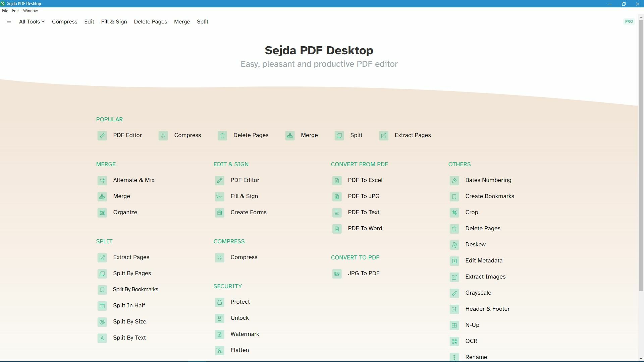Click the Deskew icon

pos(454,245)
